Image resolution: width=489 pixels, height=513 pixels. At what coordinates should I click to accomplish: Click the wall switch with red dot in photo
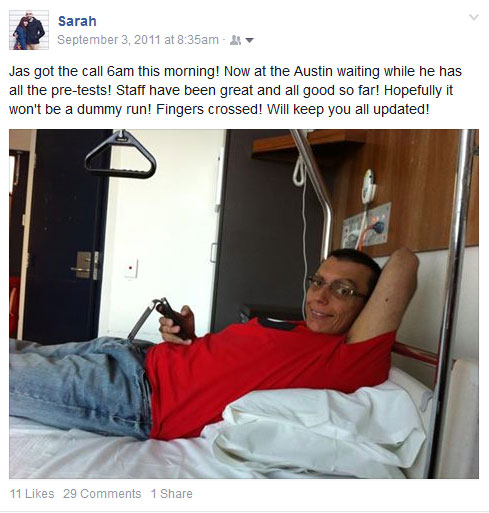[130, 268]
